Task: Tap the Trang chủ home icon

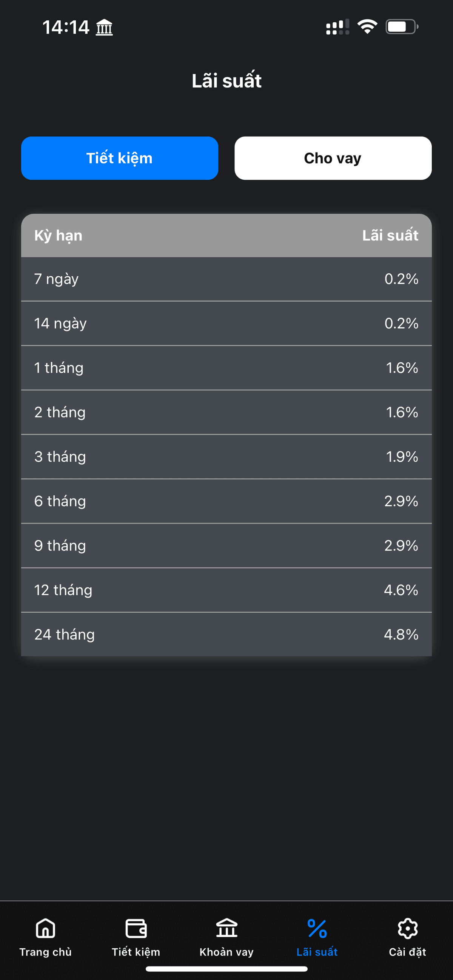Action: pyautogui.click(x=45, y=929)
